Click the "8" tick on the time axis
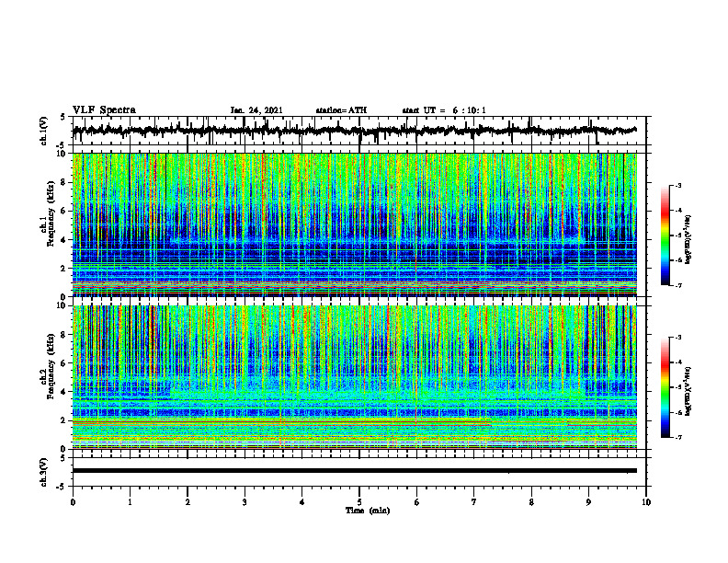This screenshot has width=728, height=563. pos(531,502)
